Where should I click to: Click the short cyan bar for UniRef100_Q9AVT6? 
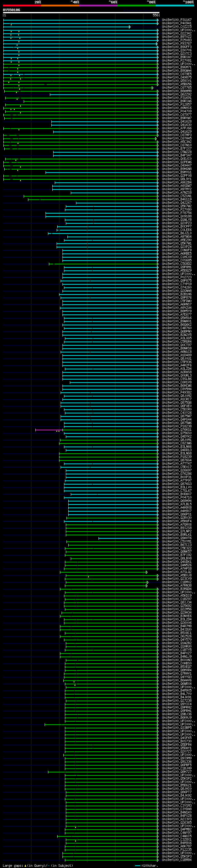pyautogui.click(x=128, y=538)
